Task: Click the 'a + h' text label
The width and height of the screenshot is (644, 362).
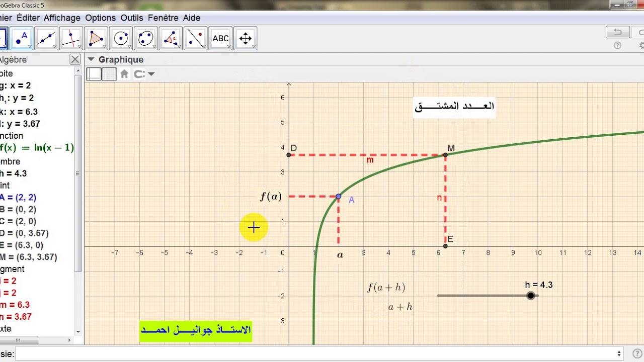Action: [x=400, y=307]
